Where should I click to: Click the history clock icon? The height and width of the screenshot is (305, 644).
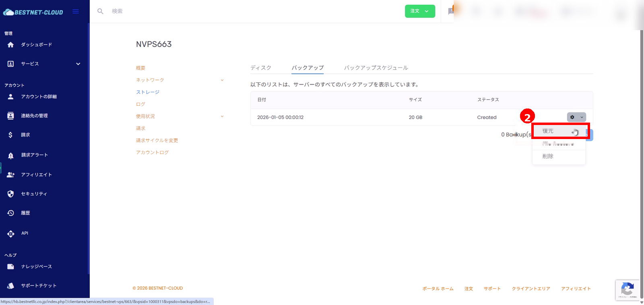pyautogui.click(x=11, y=213)
